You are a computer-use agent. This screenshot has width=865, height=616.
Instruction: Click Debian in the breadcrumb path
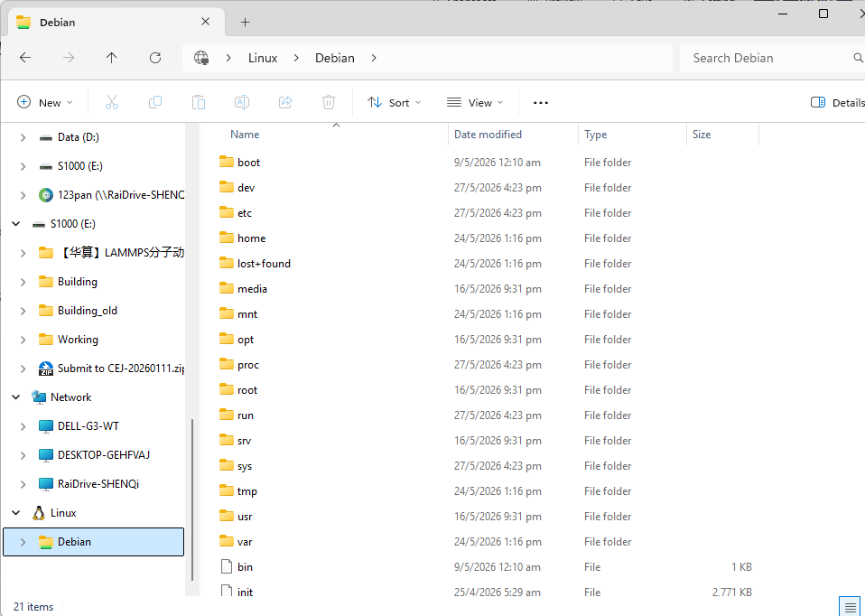[x=335, y=58]
